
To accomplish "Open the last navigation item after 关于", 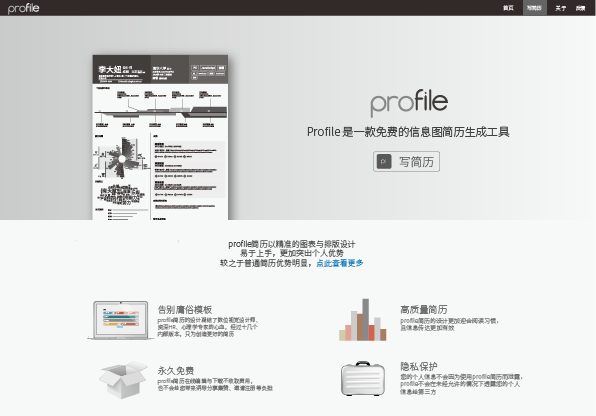I will (x=580, y=8).
